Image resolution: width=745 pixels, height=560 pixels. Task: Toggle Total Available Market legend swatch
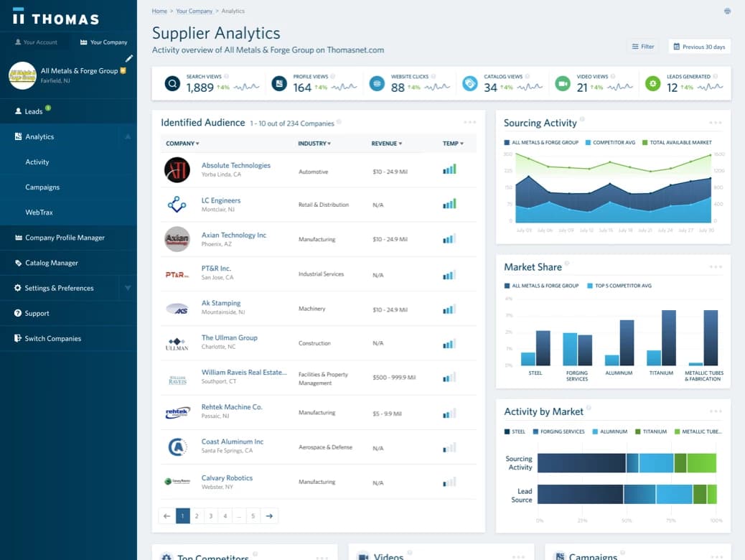645,143
